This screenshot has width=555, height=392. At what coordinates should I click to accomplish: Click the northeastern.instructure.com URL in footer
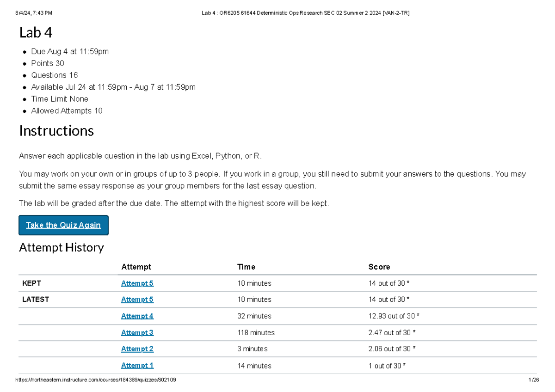click(95, 380)
